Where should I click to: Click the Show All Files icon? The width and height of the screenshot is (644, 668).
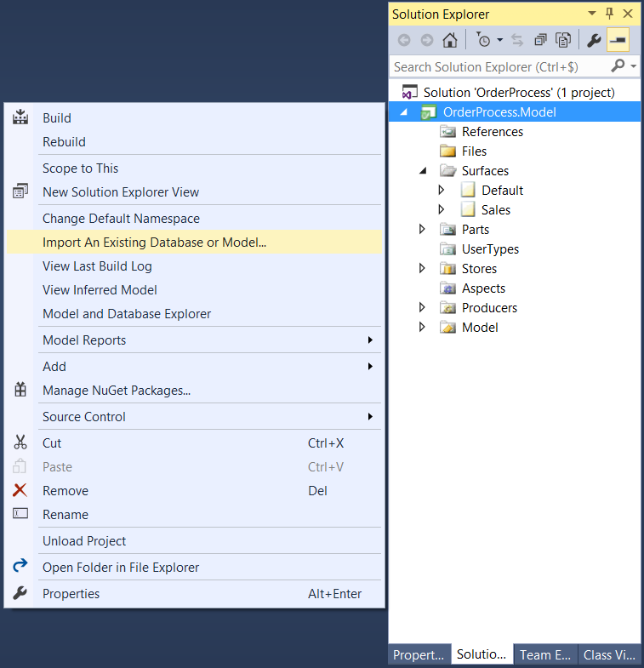[562, 40]
